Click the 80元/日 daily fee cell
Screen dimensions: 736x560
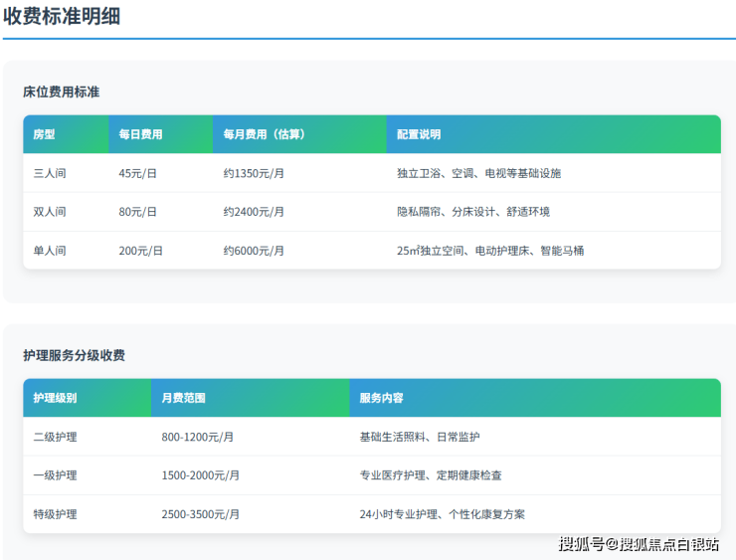tap(138, 212)
